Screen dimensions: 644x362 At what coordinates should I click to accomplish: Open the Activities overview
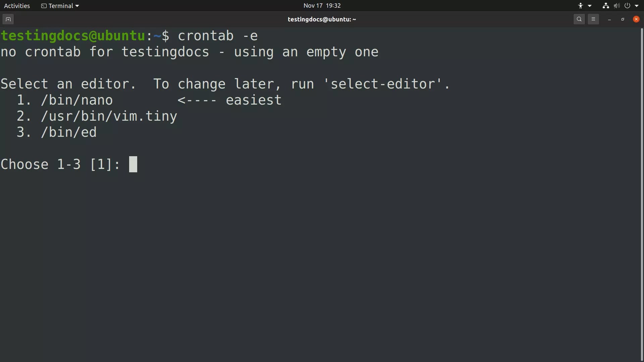[x=17, y=6]
